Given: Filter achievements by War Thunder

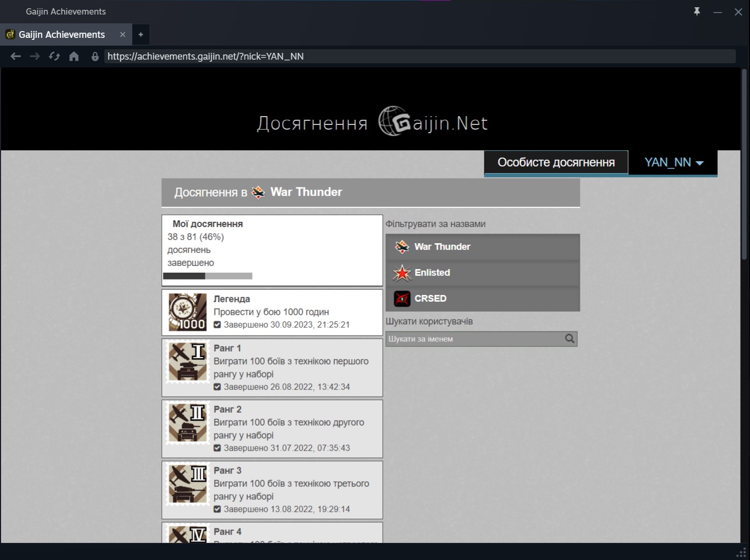Looking at the screenshot, I should pos(482,247).
